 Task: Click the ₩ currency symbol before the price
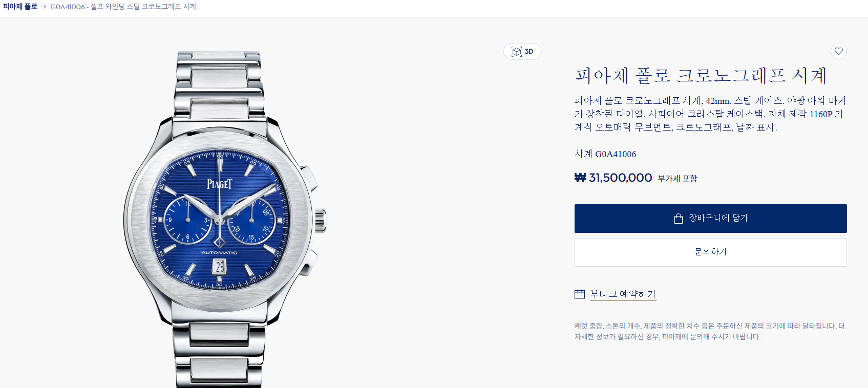pyautogui.click(x=580, y=178)
